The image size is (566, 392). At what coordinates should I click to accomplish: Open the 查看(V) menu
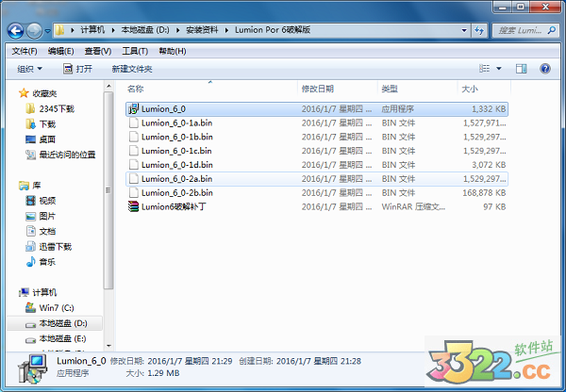pos(98,51)
